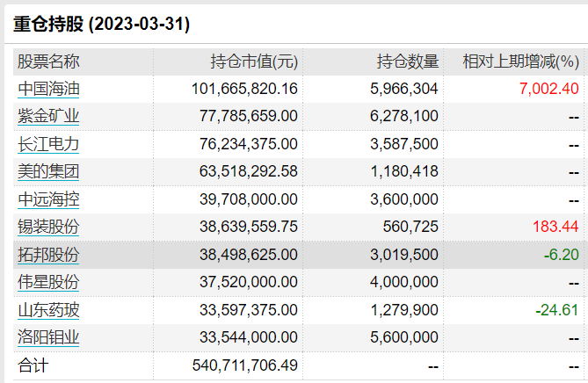Click the 重仓持股 (2023-03-31) section title
The image size is (588, 383).
point(102,24)
